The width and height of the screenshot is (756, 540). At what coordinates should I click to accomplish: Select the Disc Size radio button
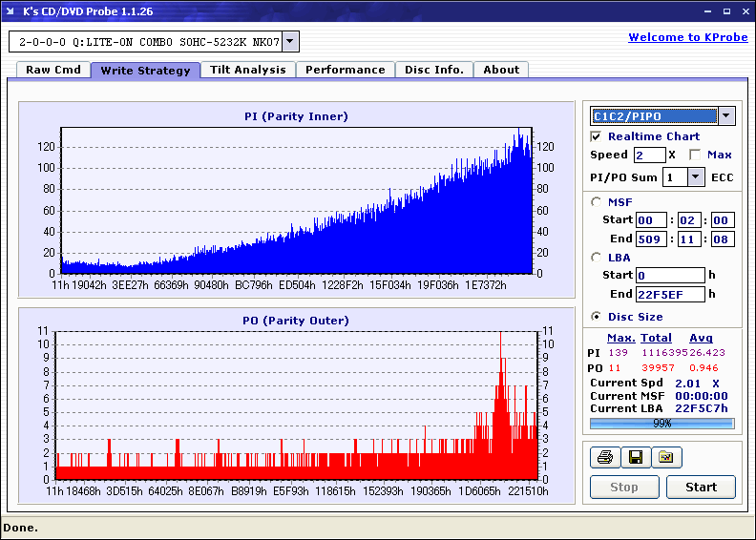point(596,317)
